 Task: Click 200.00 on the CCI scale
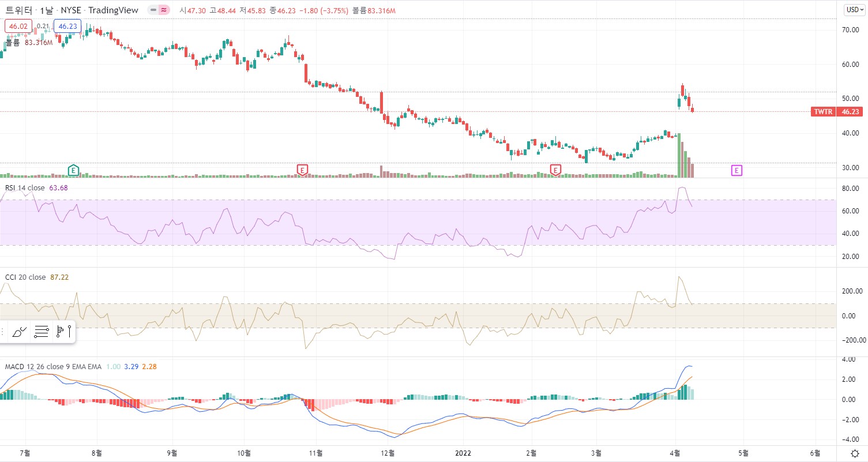tap(852, 291)
